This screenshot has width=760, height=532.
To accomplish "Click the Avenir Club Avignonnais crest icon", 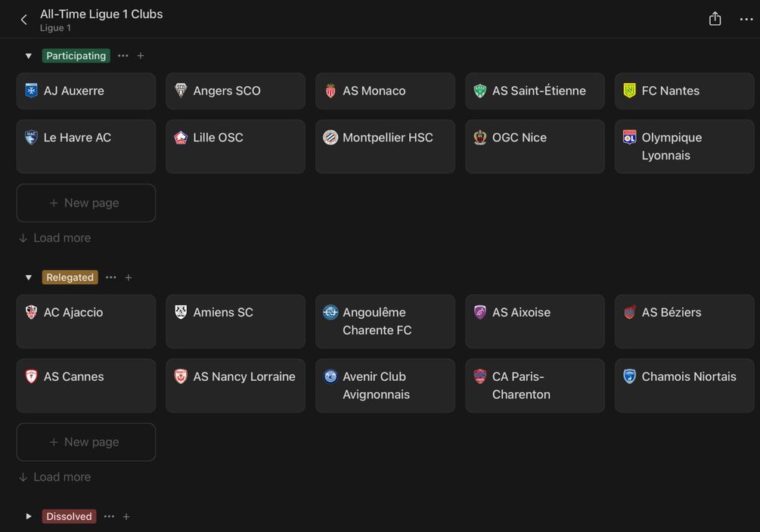I will (x=330, y=376).
